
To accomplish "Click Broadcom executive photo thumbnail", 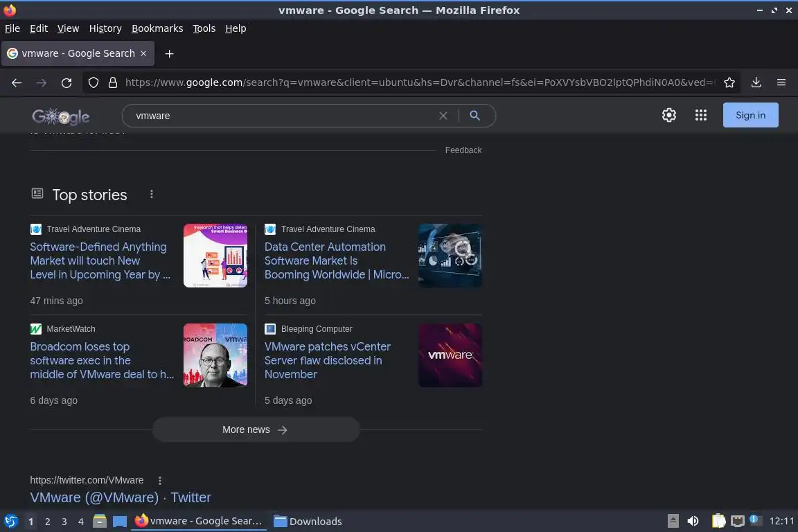I will pos(215,355).
